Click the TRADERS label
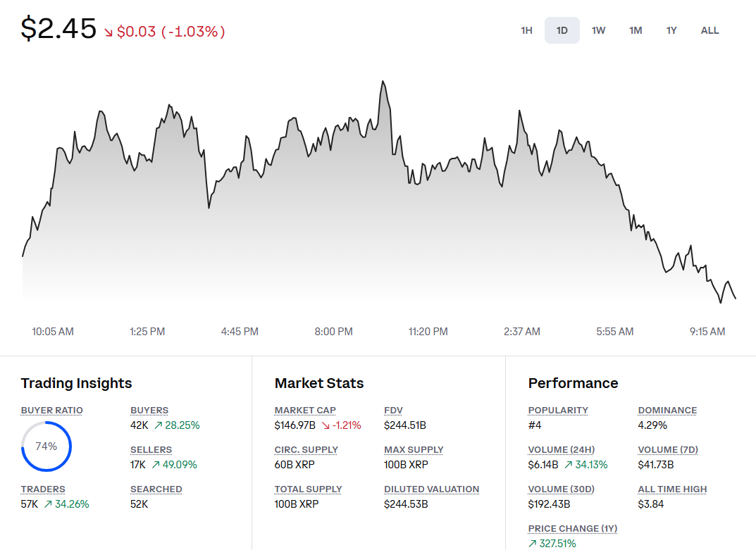Image resolution: width=756 pixels, height=550 pixels. click(43, 489)
